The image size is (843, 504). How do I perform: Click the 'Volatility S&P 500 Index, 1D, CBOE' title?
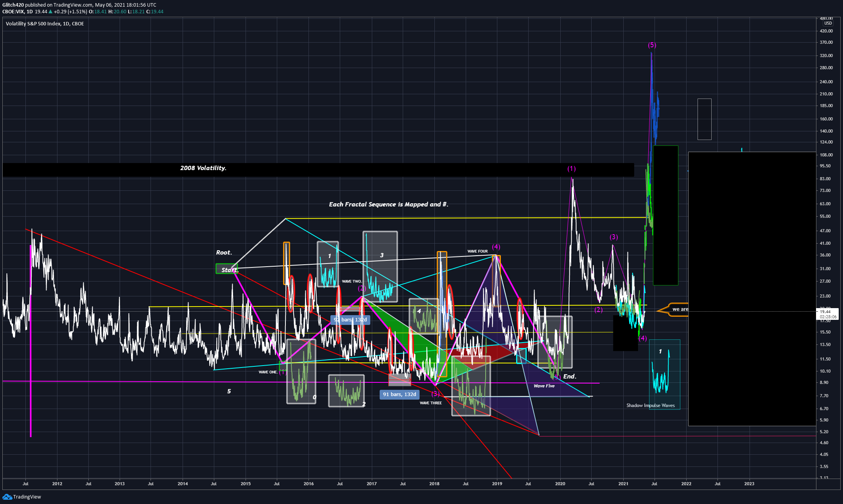tap(45, 23)
